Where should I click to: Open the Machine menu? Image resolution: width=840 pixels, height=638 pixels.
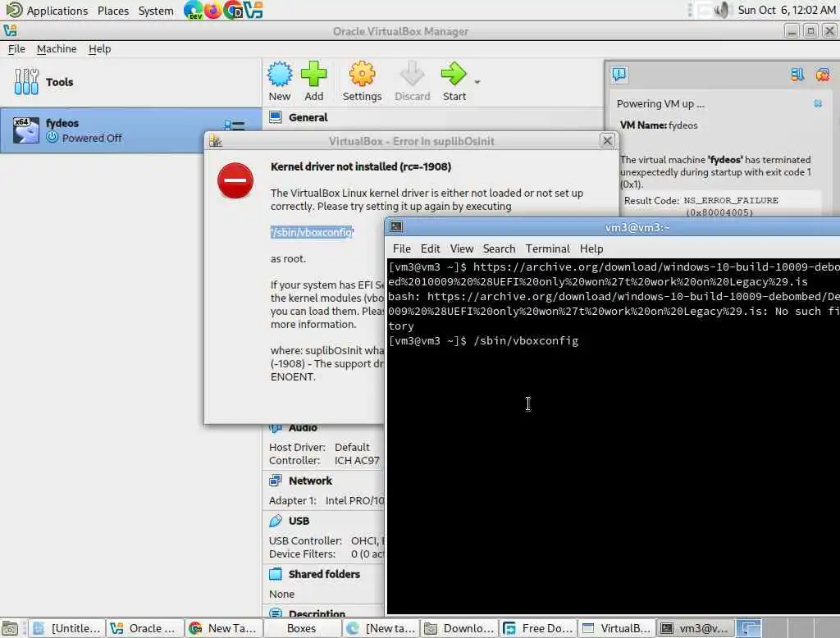point(57,48)
